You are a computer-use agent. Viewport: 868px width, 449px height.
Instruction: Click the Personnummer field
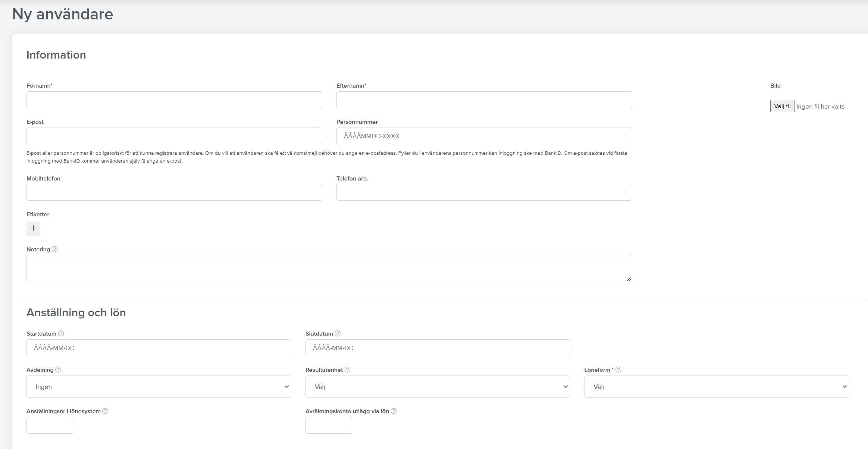point(484,136)
